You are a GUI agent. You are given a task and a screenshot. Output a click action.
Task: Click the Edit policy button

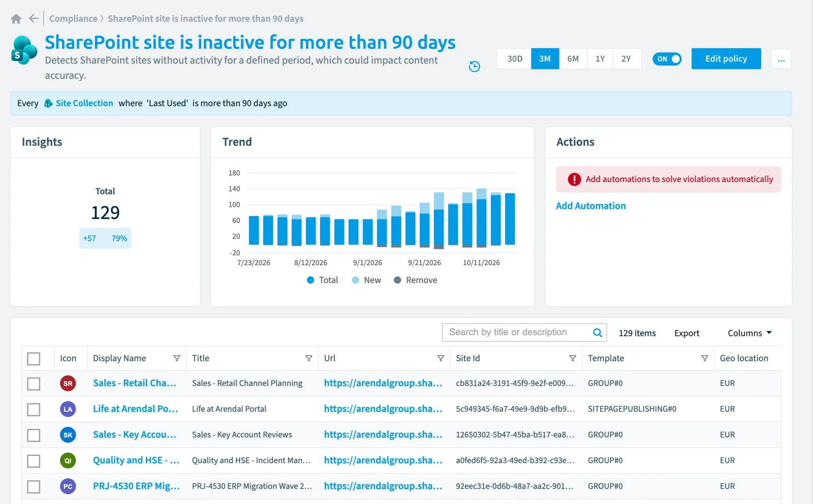(x=726, y=59)
